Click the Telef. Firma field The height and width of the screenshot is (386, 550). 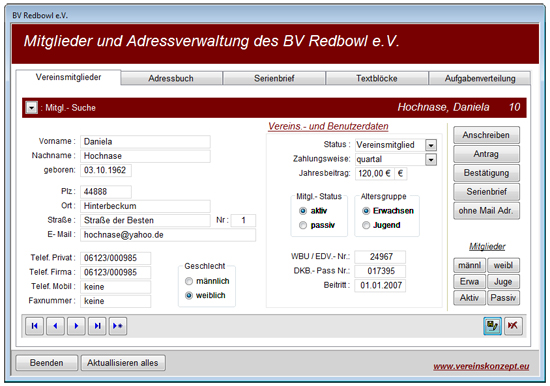coord(115,273)
